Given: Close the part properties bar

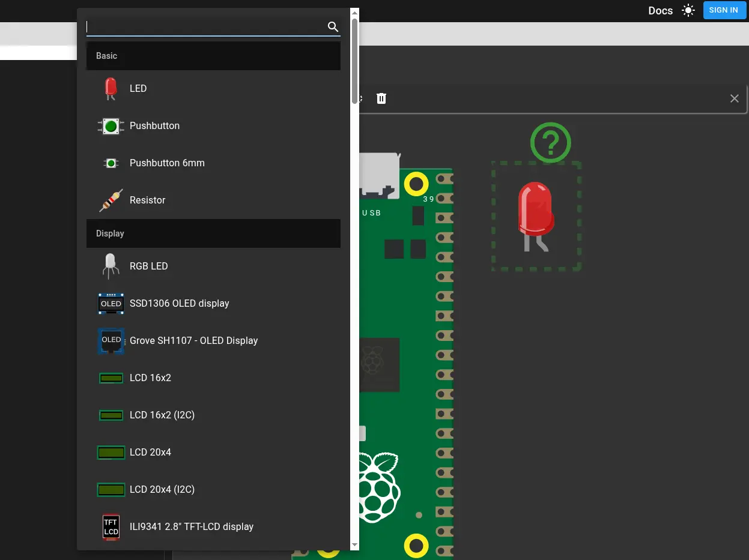Looking at the screenshot, I should [735, 98].
